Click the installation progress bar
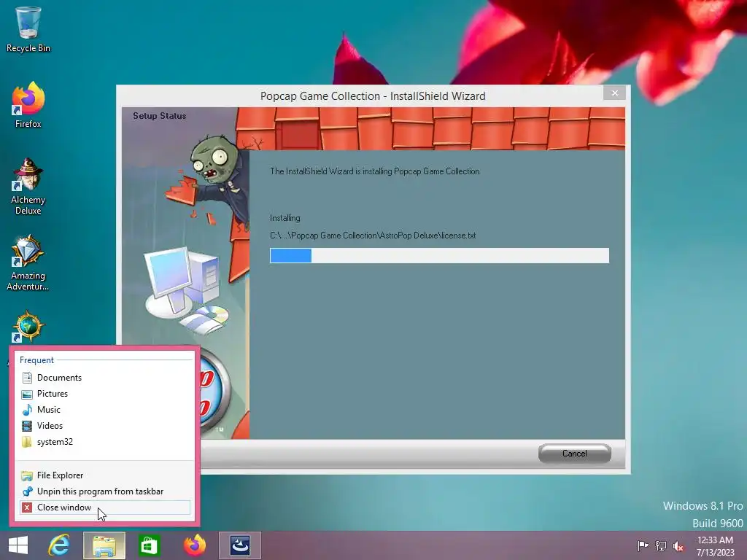 [x=439, y=256]
